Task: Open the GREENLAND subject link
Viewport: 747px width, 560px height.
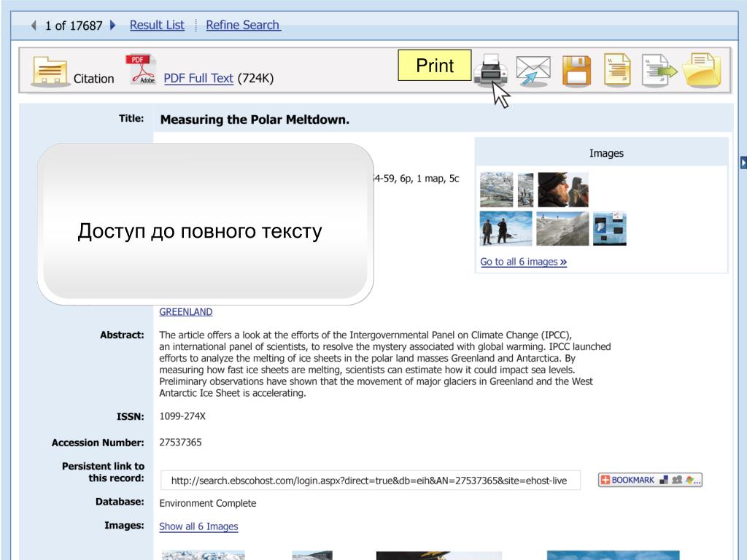Action: click(186, 312)
